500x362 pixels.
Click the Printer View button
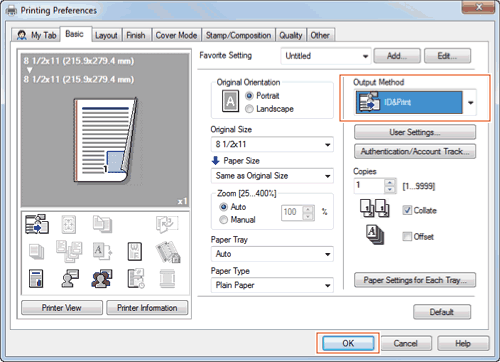tap(62, 308)
